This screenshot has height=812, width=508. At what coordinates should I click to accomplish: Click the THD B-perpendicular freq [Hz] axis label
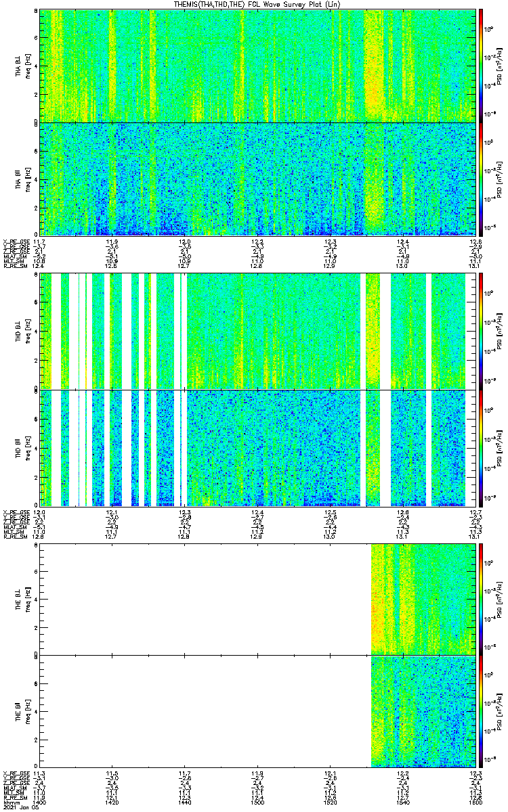click(27, 332)
